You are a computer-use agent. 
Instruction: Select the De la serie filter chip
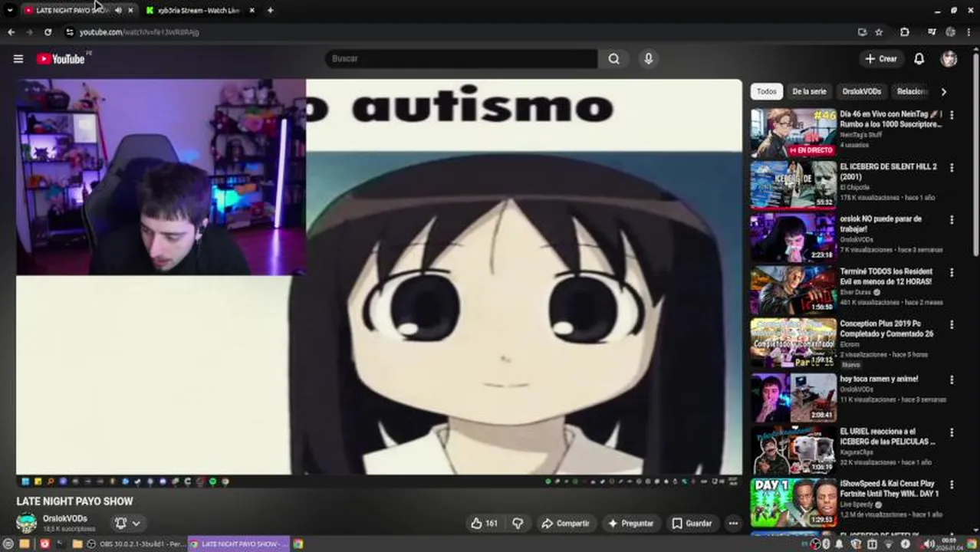click(809, 91)
